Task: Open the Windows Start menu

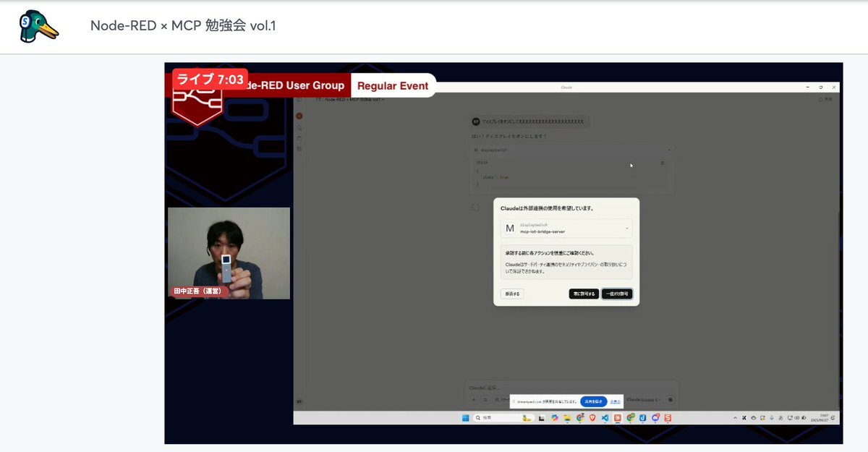Action: tap(465, 418)
